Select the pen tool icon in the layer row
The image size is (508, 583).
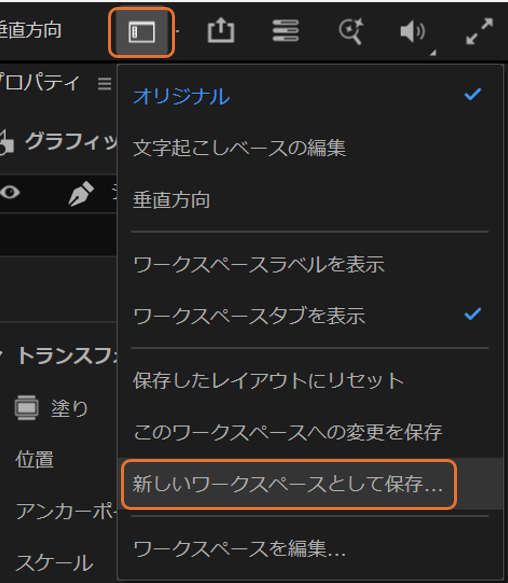click(x=81, y=193)
